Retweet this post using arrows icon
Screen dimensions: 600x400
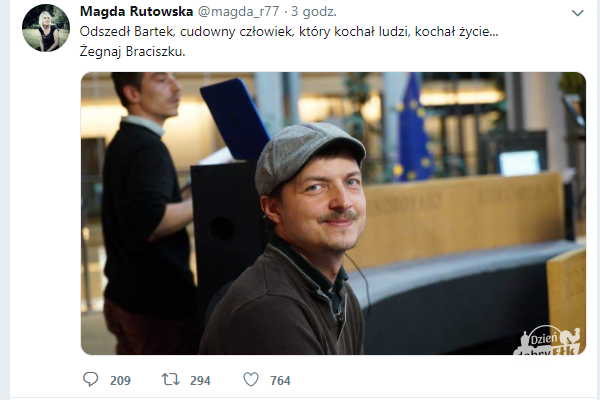(170, 379)
